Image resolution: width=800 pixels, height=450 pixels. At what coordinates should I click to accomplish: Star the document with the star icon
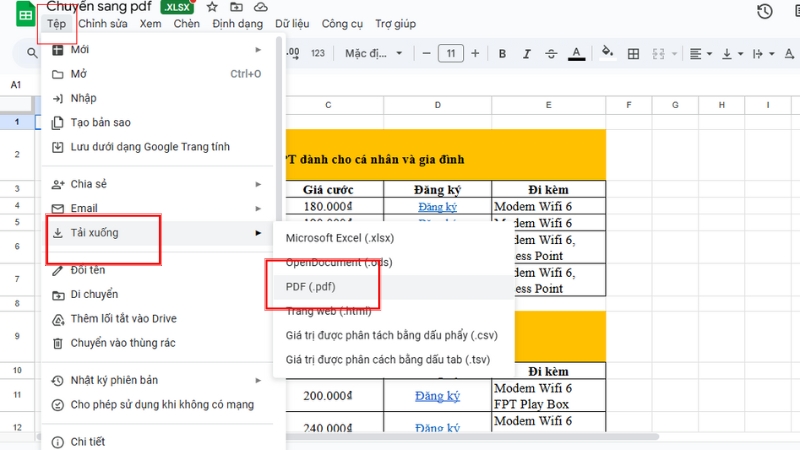click(x=211, y=7)
